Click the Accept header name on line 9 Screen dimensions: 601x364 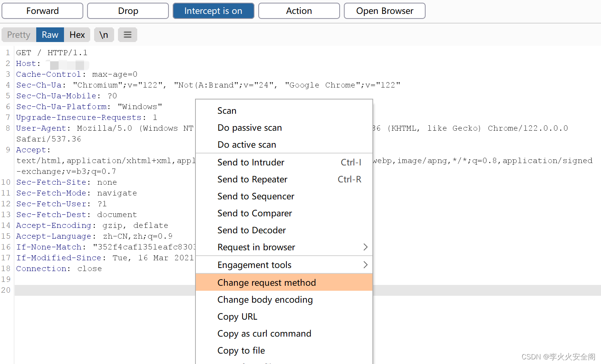click(31, 150)
